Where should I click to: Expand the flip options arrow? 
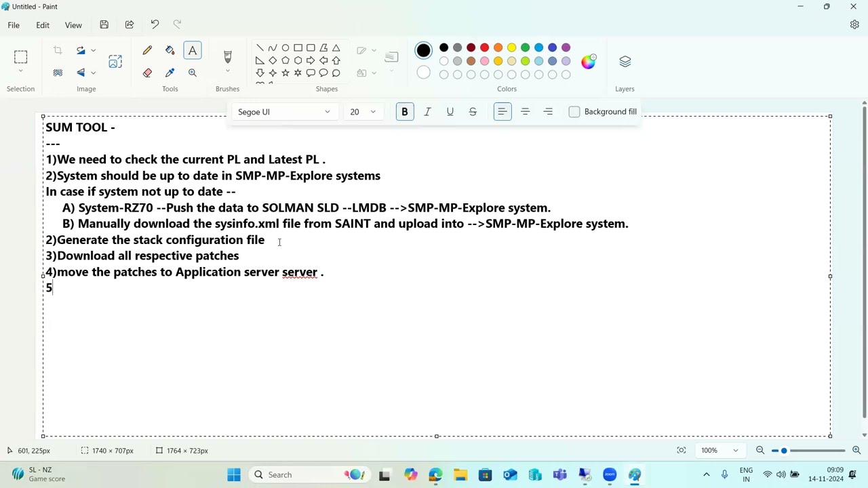pos(94,73)
